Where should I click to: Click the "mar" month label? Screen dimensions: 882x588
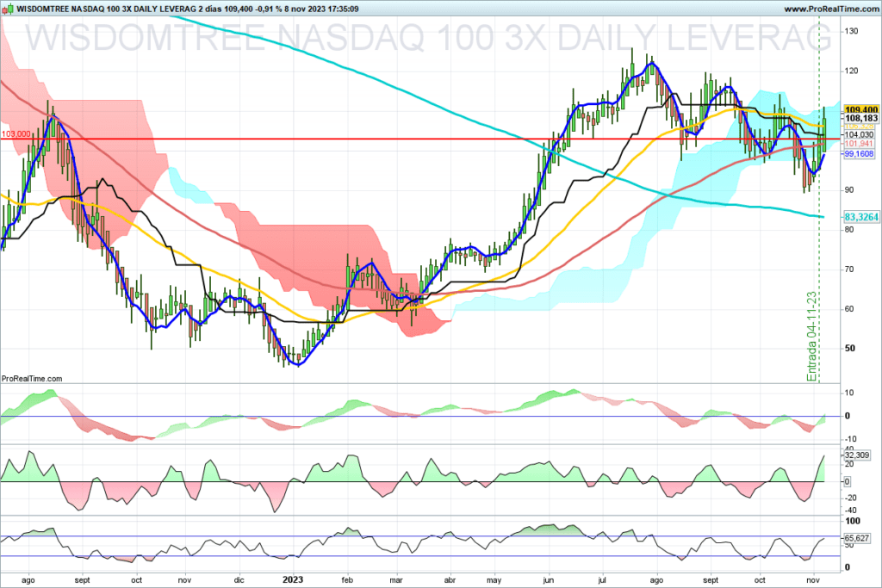coord(396,580)
